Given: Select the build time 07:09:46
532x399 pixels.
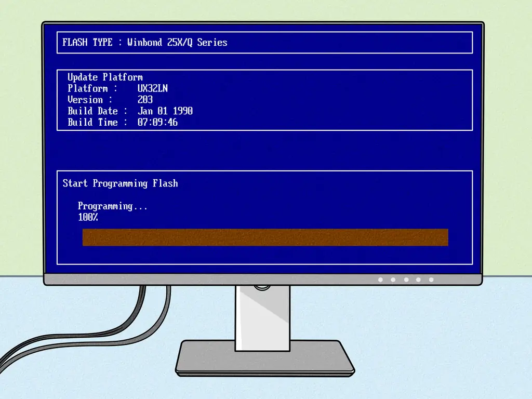Looking at the screenshot, I should (157, 123).
